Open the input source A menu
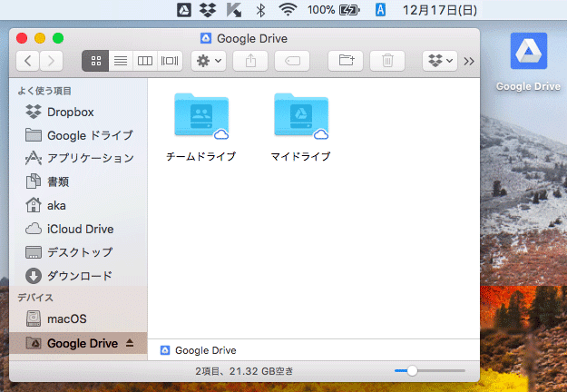Screen dimensions: 567x392 (x=380, y=10)
